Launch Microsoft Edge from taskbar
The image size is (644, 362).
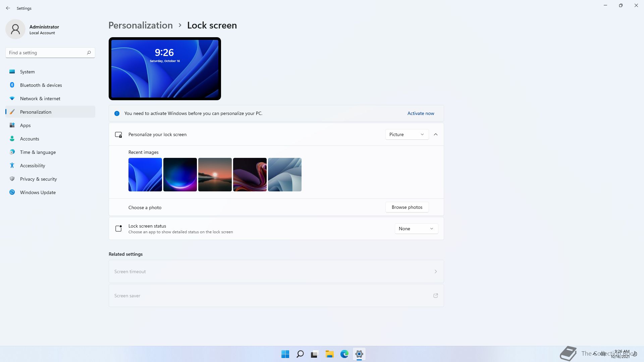click(x=344, y=354)
